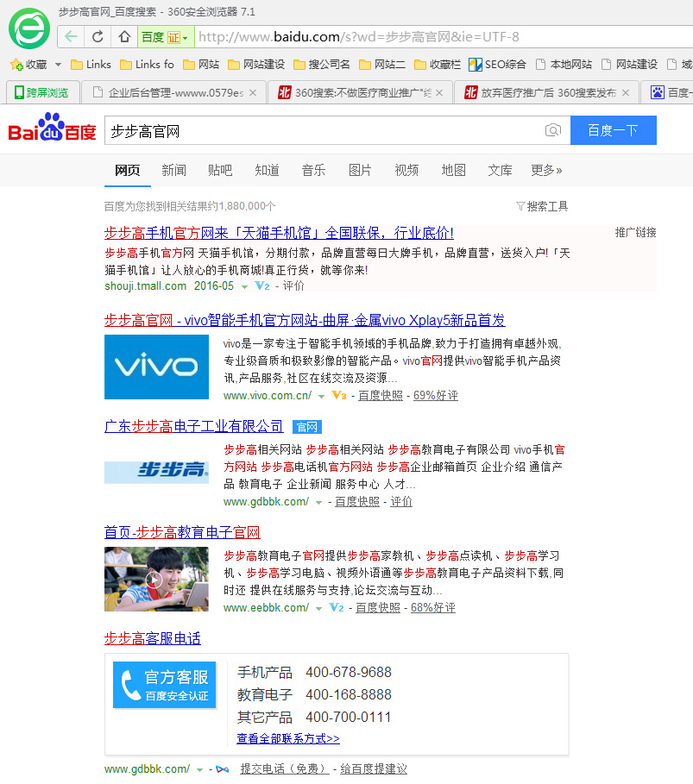Image resolution: width=693 pixels, height=784 pixels.
Task: Select the 音乐 search category
Action: [x=314, y=171]
